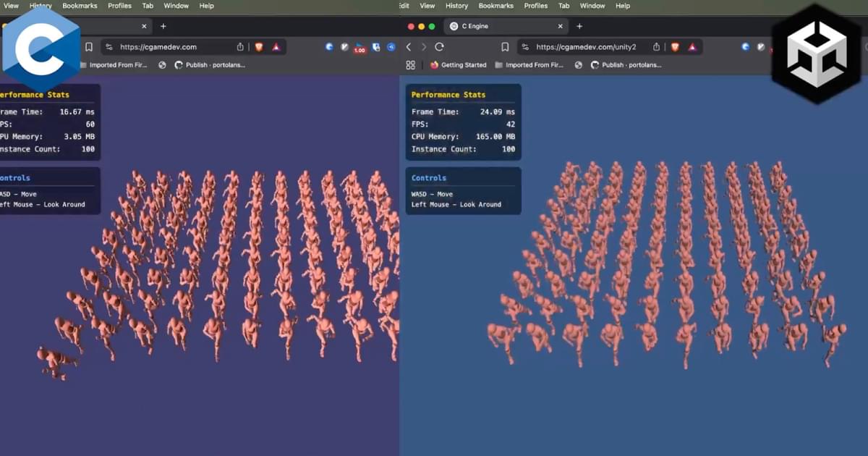Open new tab in the right browser
The width and height of the screenshot is (868, 456).
click(579, 26)
